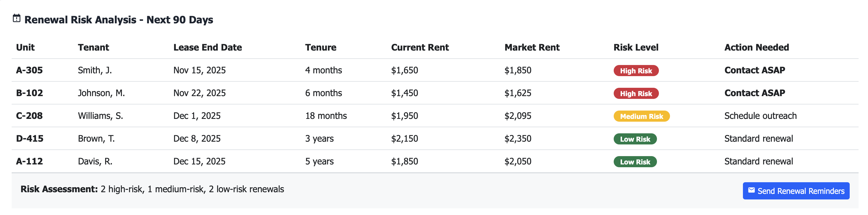
Task: Click the Market Rent value for Brown, T.
Action: click(518, 139)
